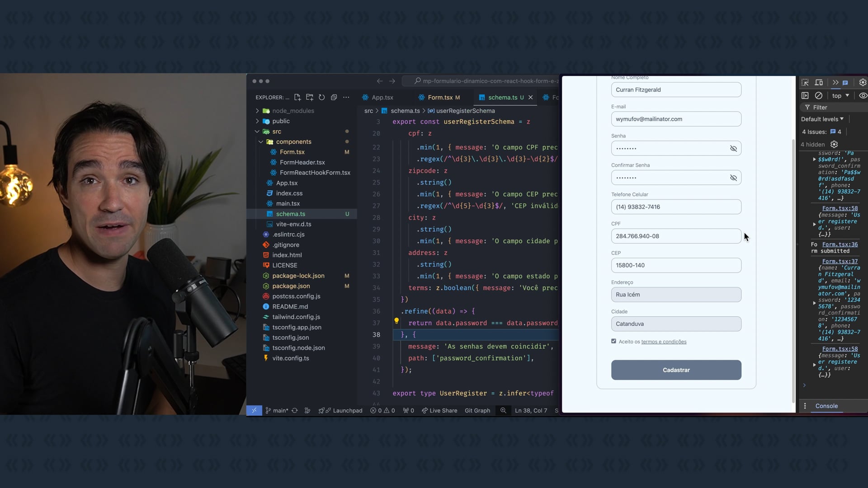Clear the console with the clear icon
868x488 pixels.
tap(819, 96)
